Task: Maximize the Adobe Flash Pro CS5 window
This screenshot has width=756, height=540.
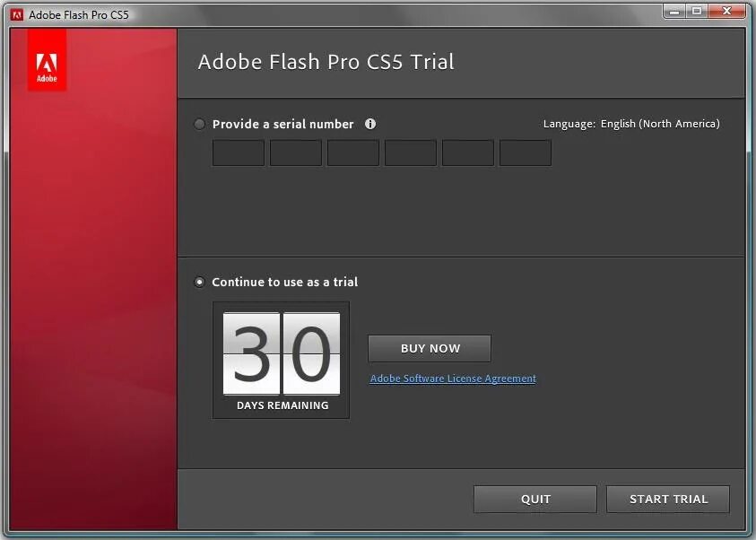Action: pyautogui.click(x=697, y=12)
